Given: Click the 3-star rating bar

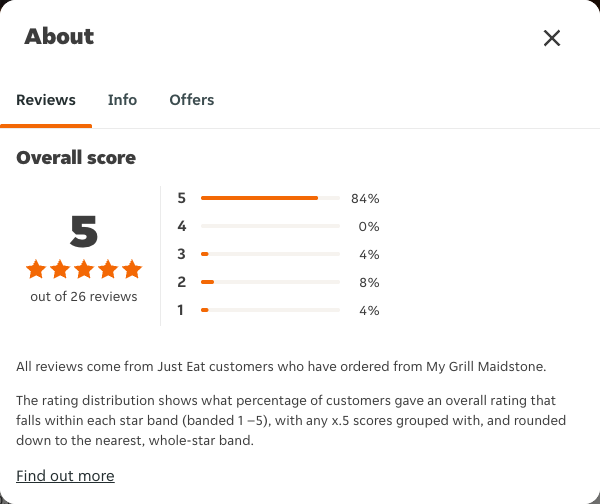Looking at the screenshot, I should (x=270, y=254).
